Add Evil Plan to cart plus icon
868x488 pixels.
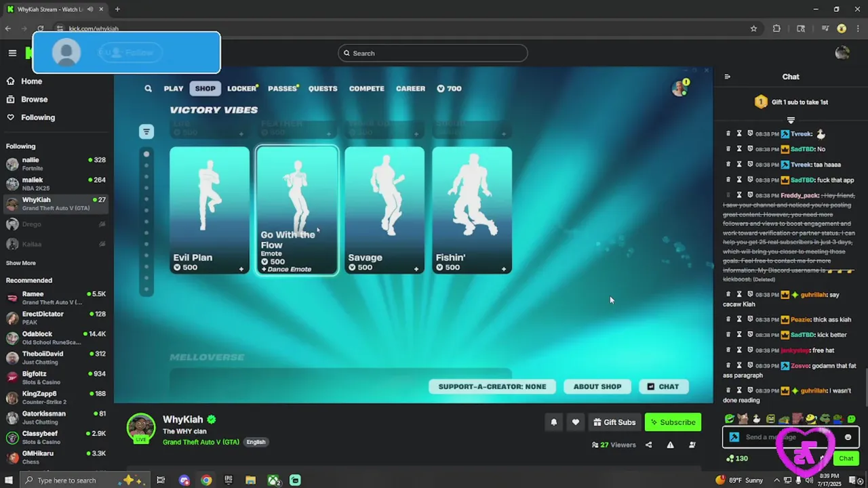point(241,269)
